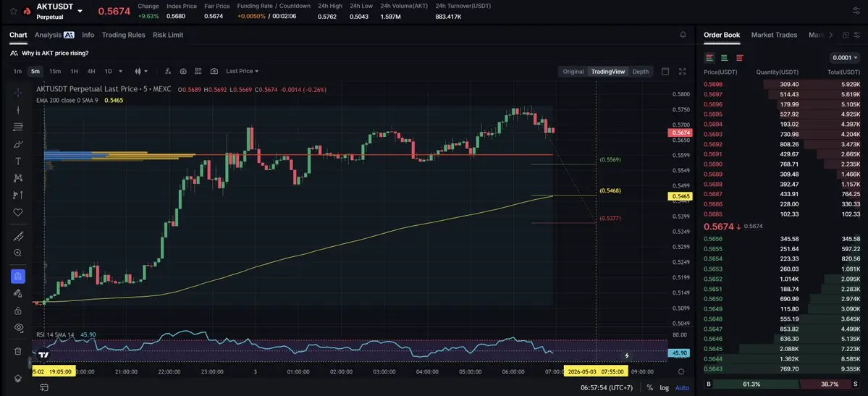Select the Fibonacci retracement lines tool
This screenshot has height=396, width=868.
pos(17,127)
